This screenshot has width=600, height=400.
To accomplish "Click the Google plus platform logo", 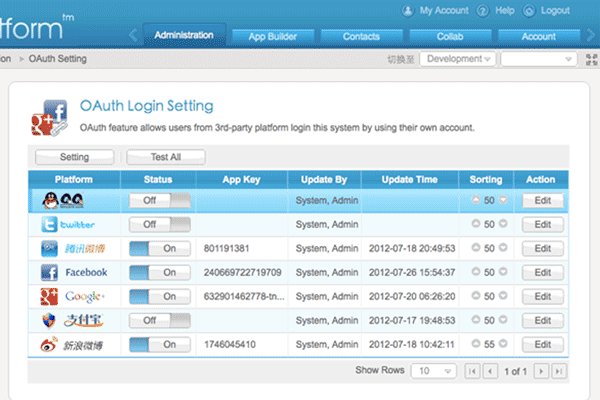I will click(72, 296).
